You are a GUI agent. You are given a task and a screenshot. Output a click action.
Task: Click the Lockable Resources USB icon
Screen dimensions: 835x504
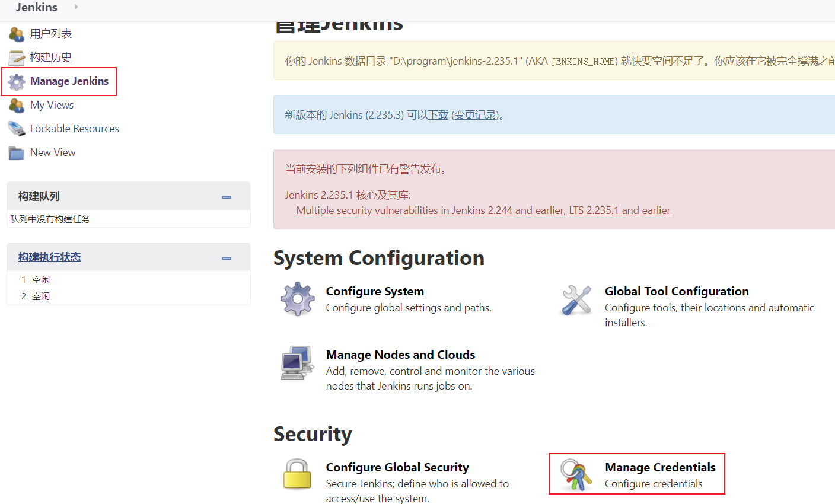(17, 129)
